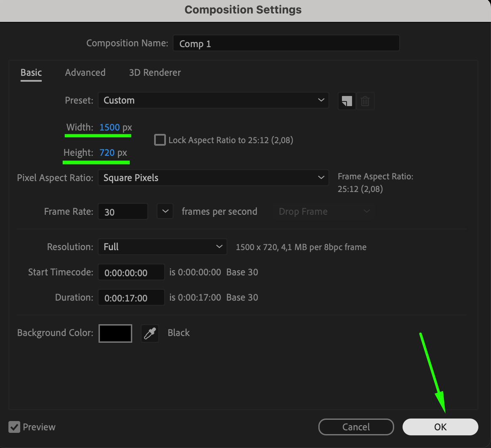Click the Duration timecode field

tap(131, 298)
